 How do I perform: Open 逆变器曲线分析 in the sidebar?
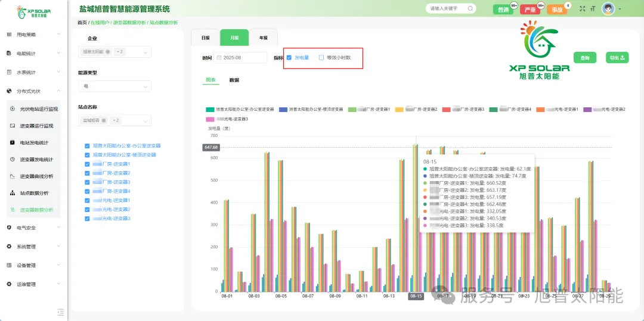click(36, 176)
